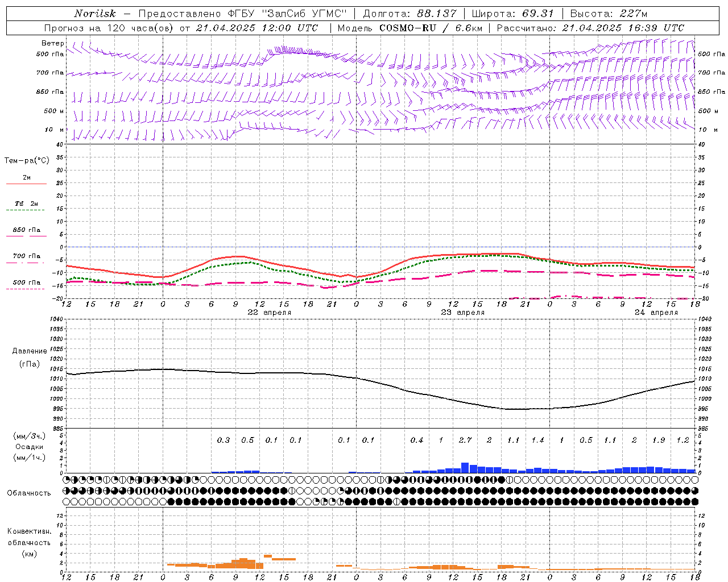Click the legend line sample under 2м
Viewport: 728px width, 582px height.
click(x=26, y=184)
